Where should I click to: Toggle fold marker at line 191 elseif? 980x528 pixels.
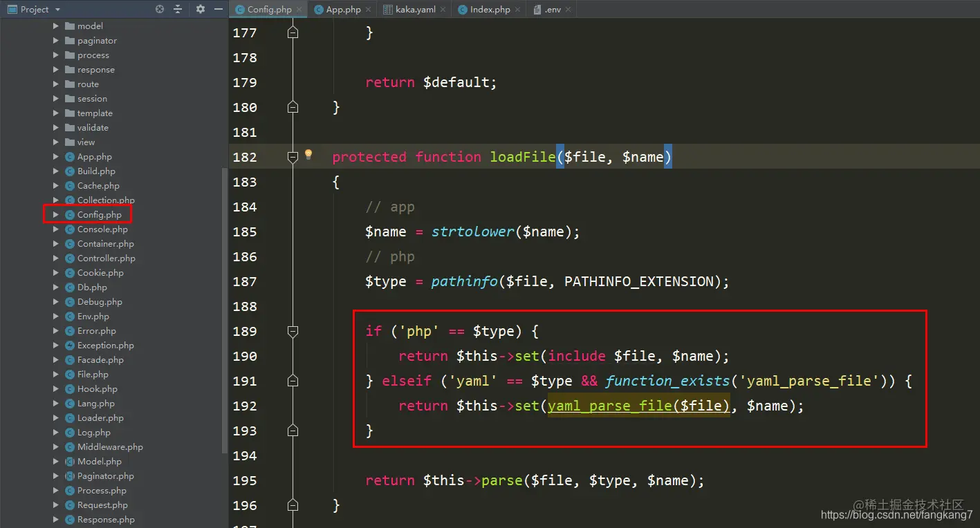coord(293,381)
